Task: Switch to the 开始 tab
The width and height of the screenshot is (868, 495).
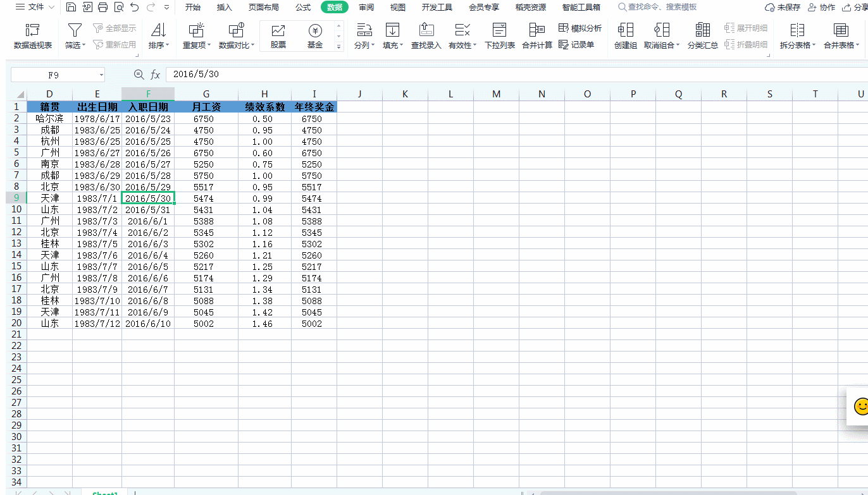Action: pos(192,8)
